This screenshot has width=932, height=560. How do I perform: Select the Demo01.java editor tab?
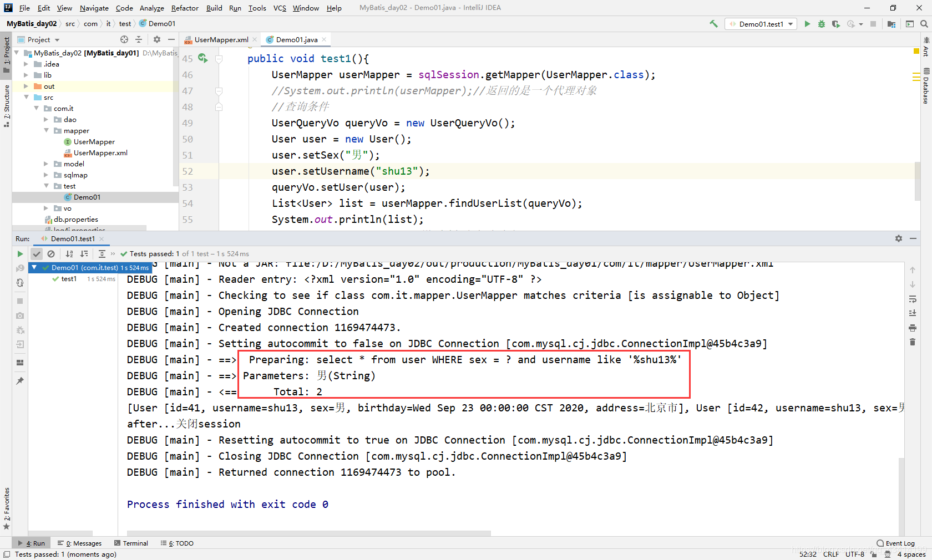(x=297, y=39)
